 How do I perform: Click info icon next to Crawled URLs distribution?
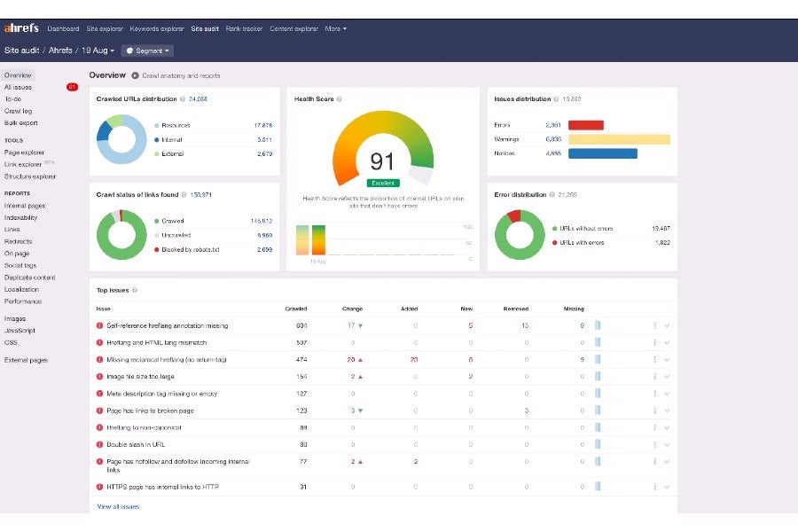point(182,99)
